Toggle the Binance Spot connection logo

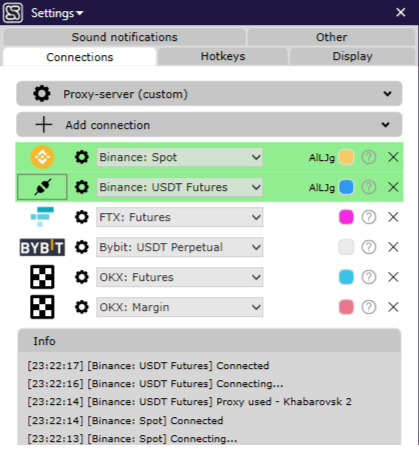tap(42, 157)
